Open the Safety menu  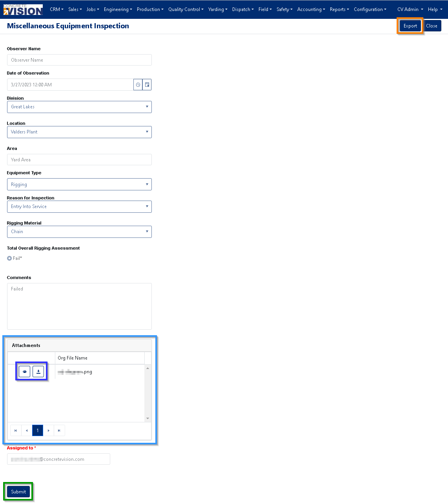coord(284,9)
